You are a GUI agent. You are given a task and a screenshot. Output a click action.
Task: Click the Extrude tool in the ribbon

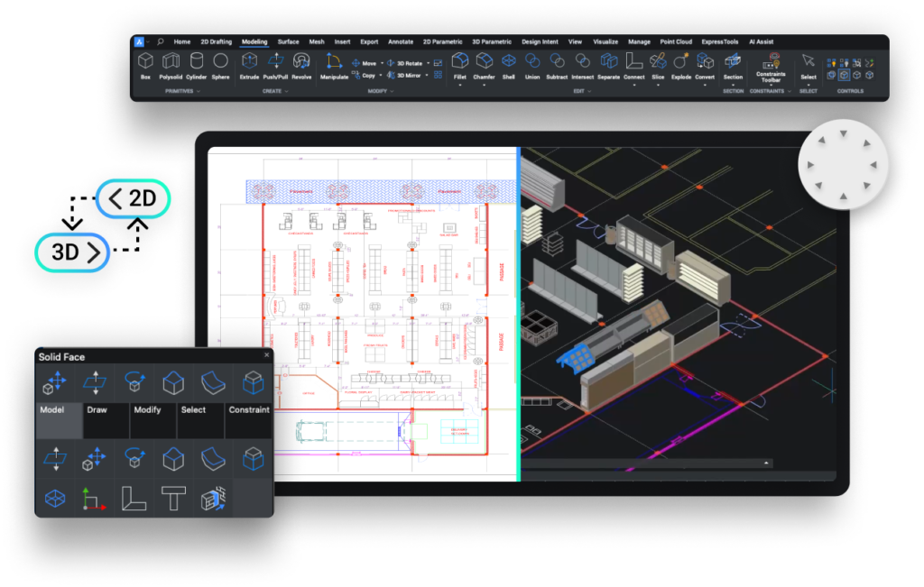(x=249, y=64)
